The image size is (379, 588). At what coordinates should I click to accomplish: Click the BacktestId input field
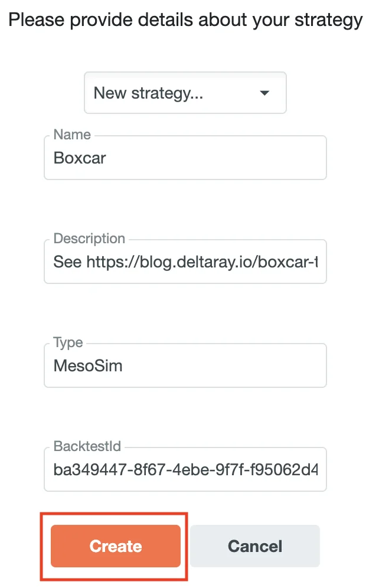click(x=185, y=469)
